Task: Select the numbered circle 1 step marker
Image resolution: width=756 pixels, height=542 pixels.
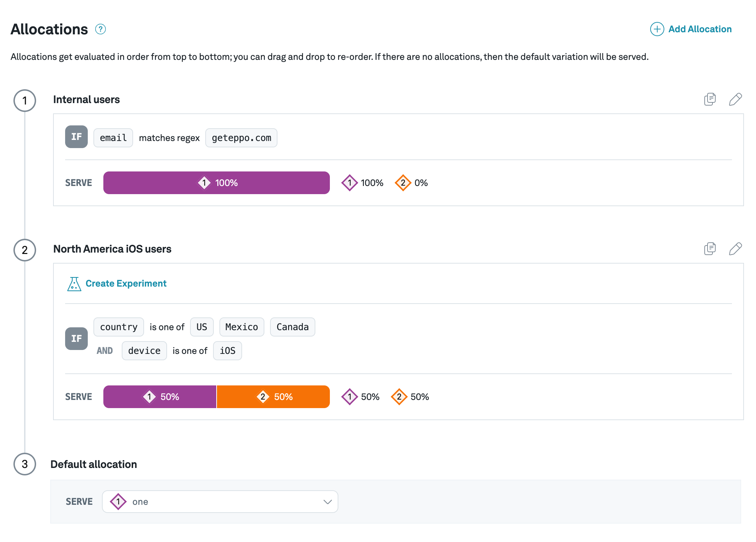Action: coord(25,101)
